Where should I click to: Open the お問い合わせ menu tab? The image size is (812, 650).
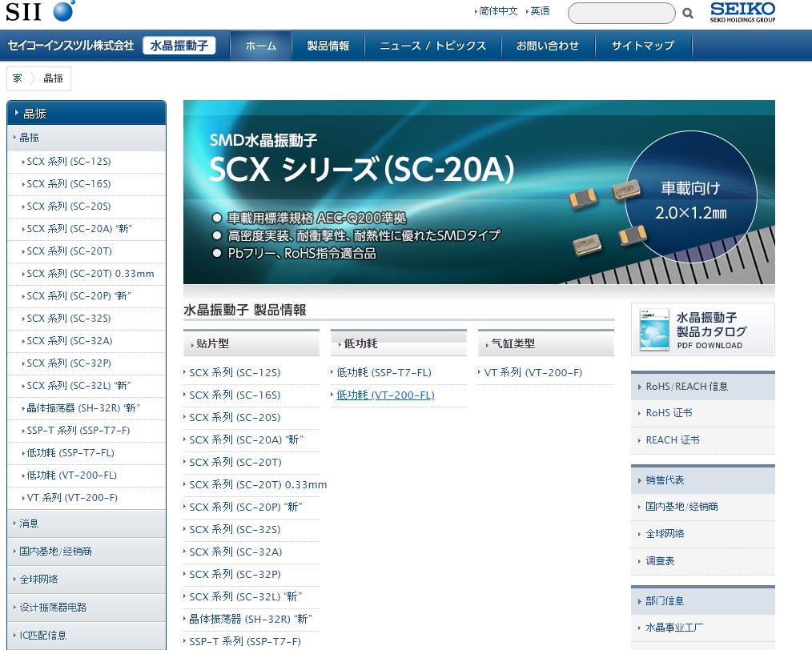pyautogui.click(x=547, y=46)
